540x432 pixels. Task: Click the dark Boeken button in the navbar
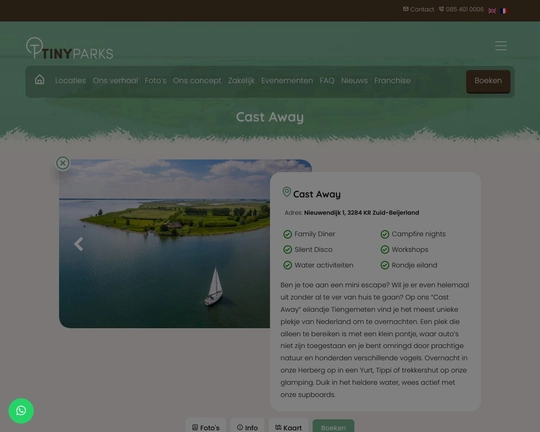pyautogui.click(x=488, y=81)
